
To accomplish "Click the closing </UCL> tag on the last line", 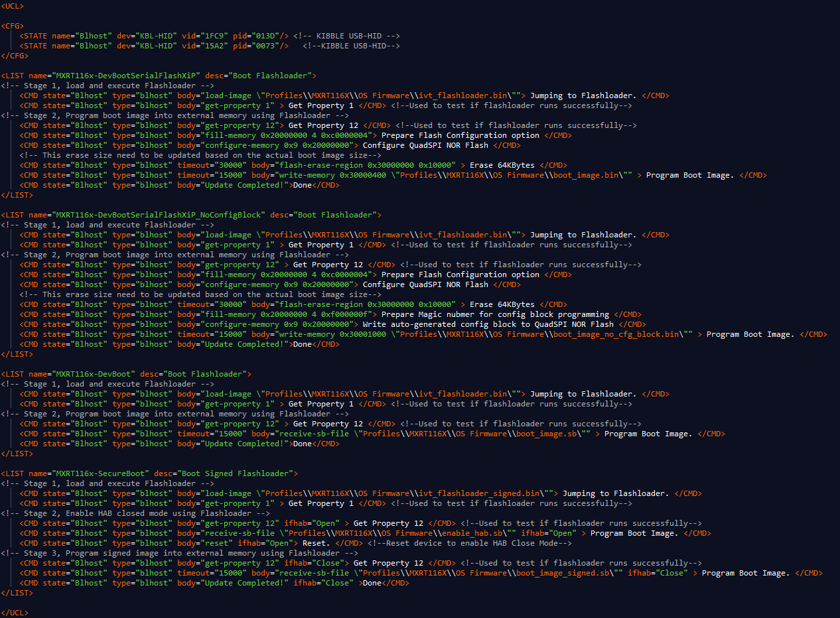I will coord(15,613).
